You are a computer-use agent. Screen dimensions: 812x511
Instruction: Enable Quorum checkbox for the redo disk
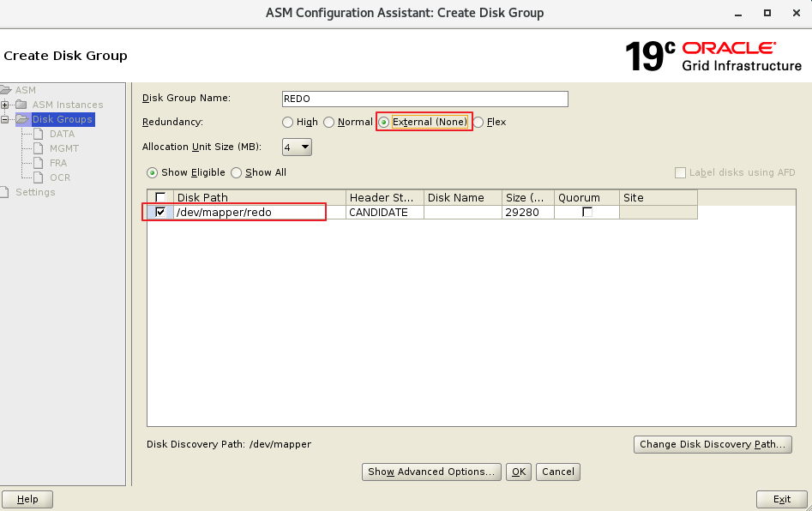pos(587,212)
